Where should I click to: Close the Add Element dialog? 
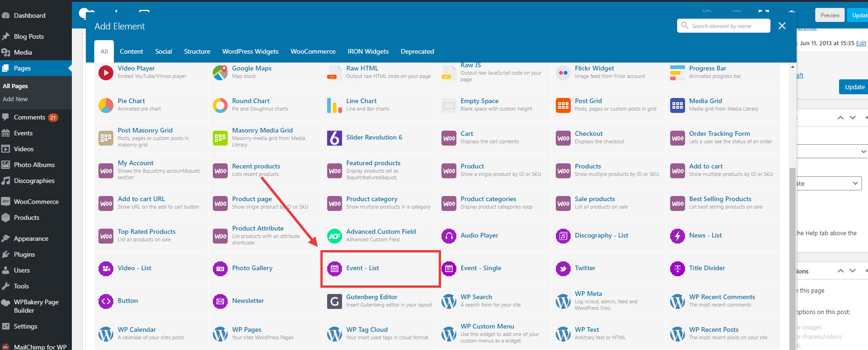click(782, 26)
